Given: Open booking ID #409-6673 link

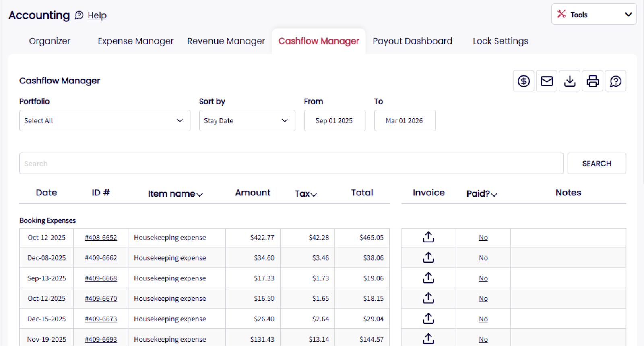Looking at the screenshot, I should pos(101,319).
